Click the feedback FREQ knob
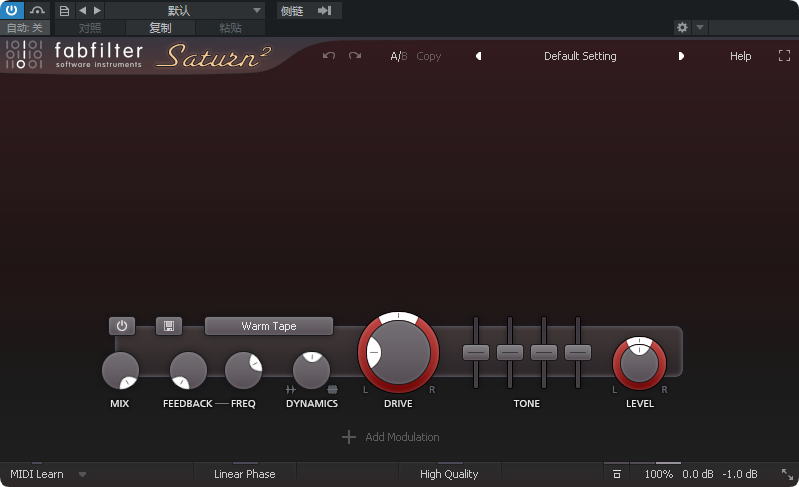 pos(244,370)
